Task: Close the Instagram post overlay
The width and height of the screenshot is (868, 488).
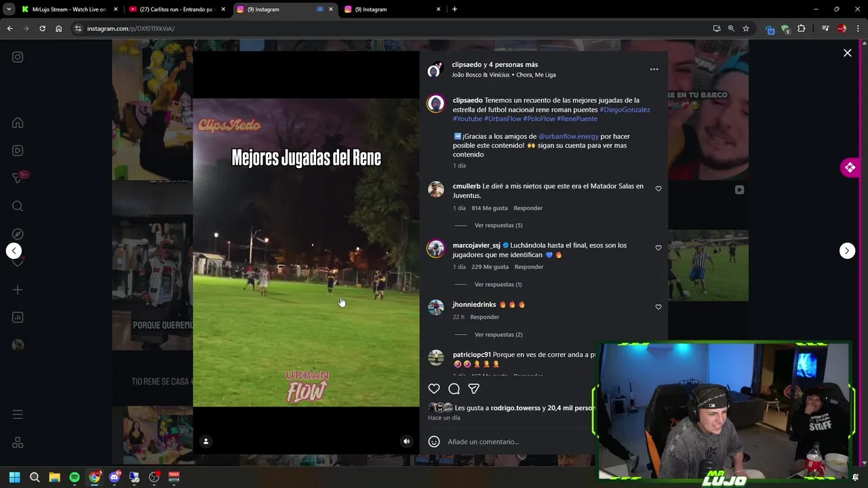Action: click(x=847, y=53)
